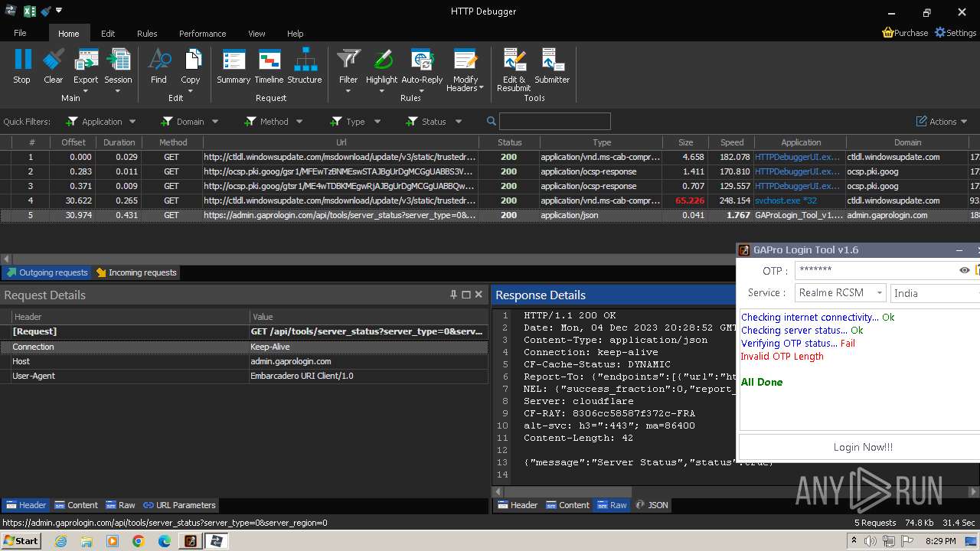Open Settings from the title area
The image size is (980, 551).
pyautogui.click(x=955, y=33)
